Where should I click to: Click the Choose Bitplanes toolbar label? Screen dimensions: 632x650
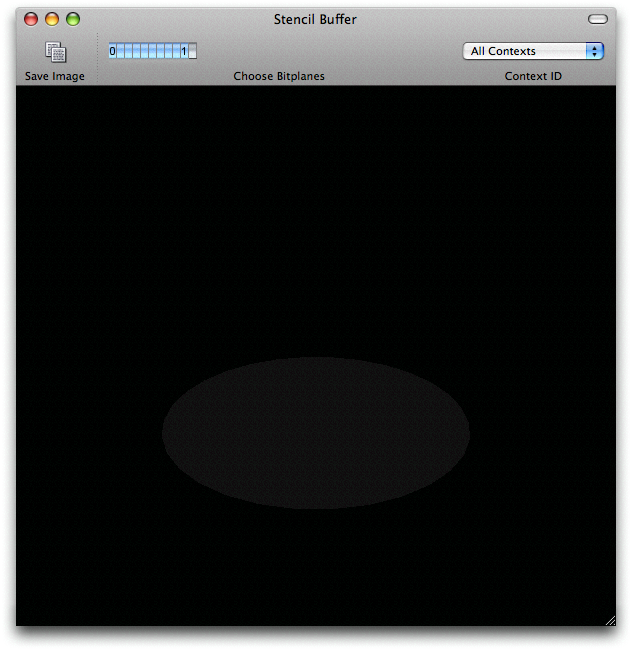(279, 76)
